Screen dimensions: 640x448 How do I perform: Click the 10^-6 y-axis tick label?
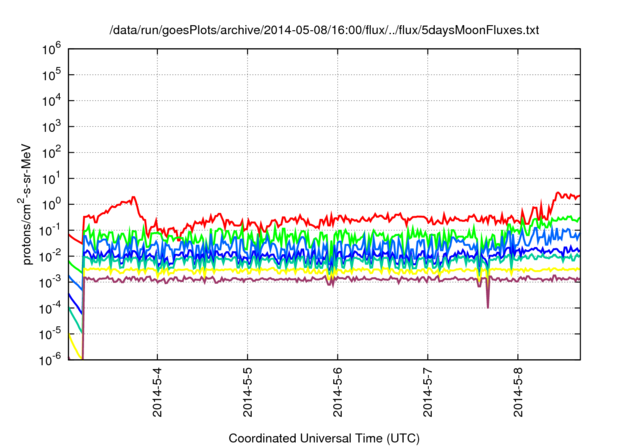51,359
